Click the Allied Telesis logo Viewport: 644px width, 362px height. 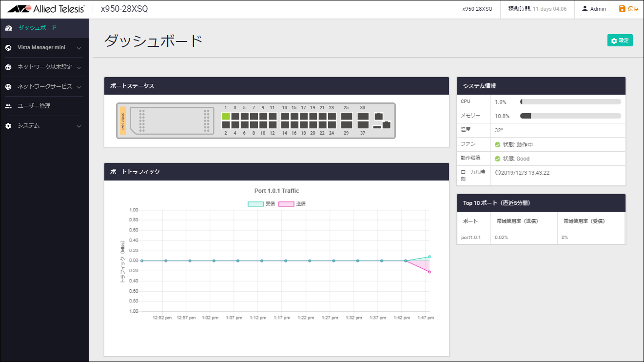coord(46,9)
